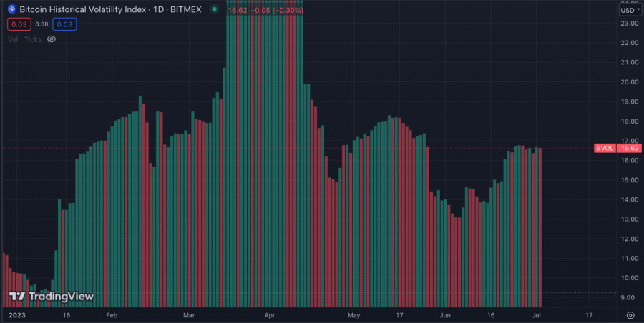Open the USD currency dropdown
Viewport: 644px width, 323px height.
pos(629,10)
